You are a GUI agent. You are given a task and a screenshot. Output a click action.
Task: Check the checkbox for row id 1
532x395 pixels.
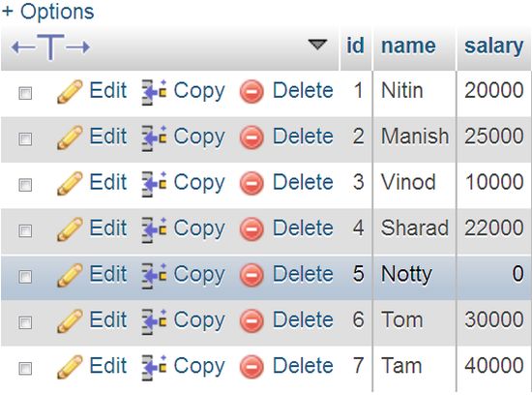25,93
